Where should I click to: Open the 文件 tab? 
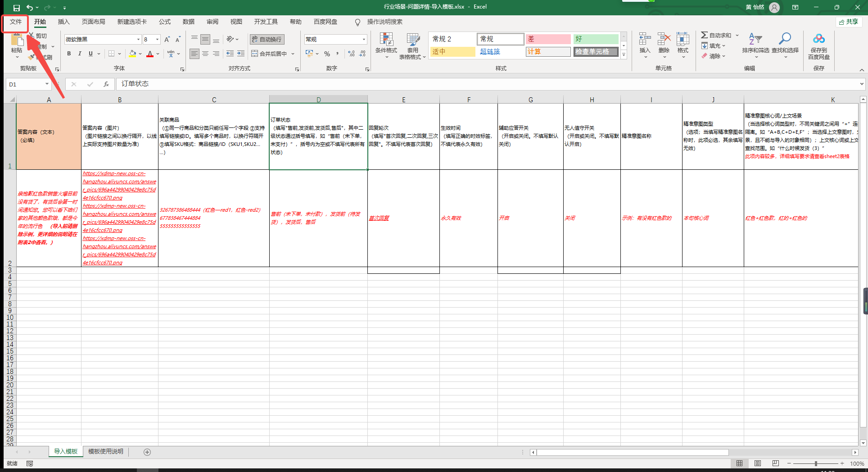click(x=16, y=22)
